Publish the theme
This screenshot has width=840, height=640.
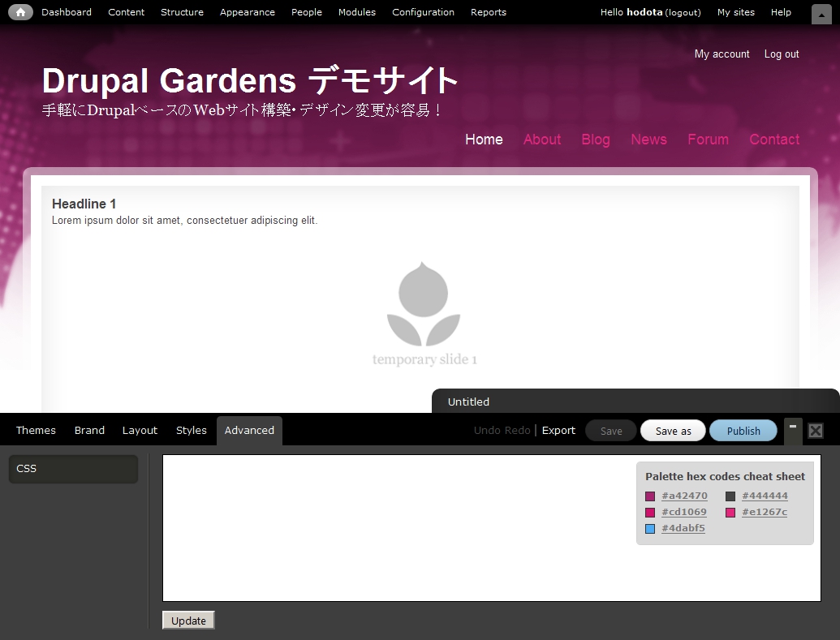pos(743,432)
